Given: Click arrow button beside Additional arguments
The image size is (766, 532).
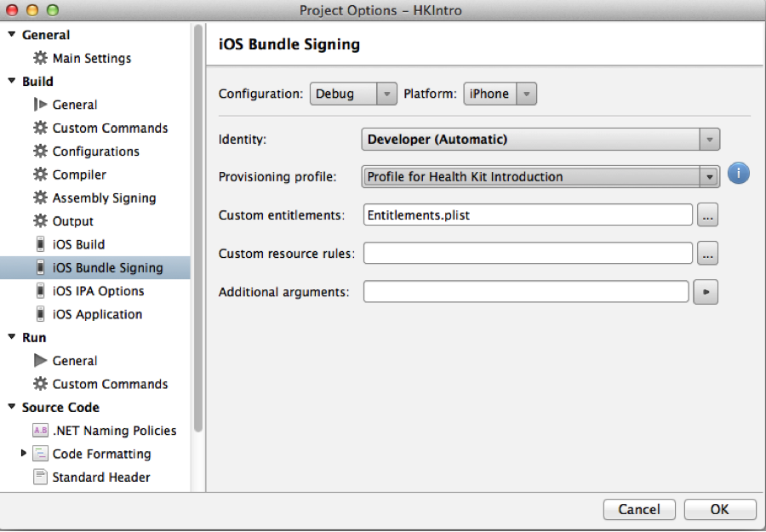Looking at the screenshot, I should [x=706, y=292].
